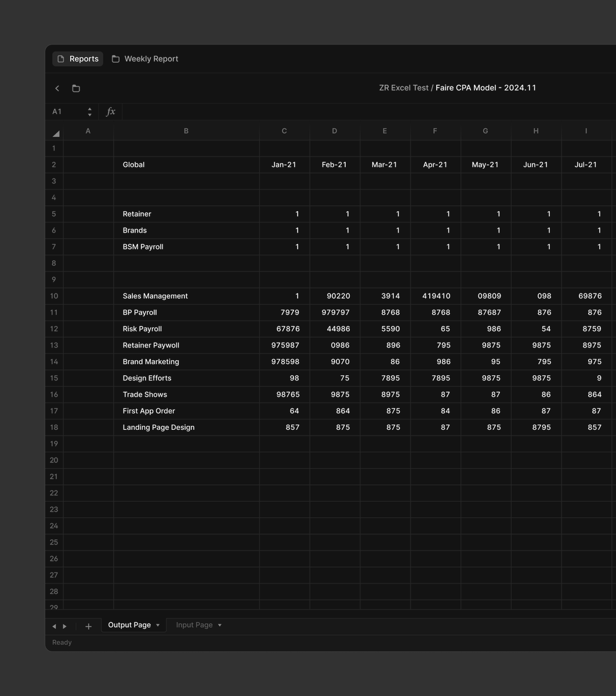Select row 18 header

(54, 427)
